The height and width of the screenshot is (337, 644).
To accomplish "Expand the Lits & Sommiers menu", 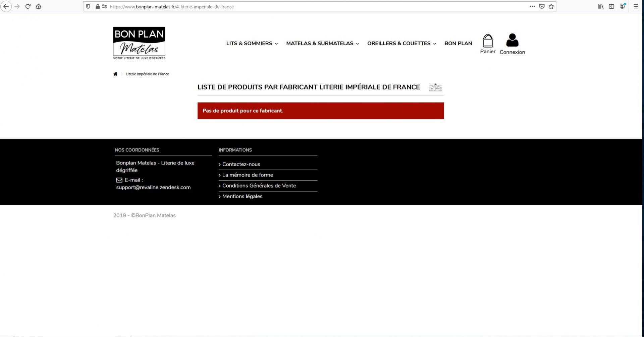I will (x=252, y=44).
